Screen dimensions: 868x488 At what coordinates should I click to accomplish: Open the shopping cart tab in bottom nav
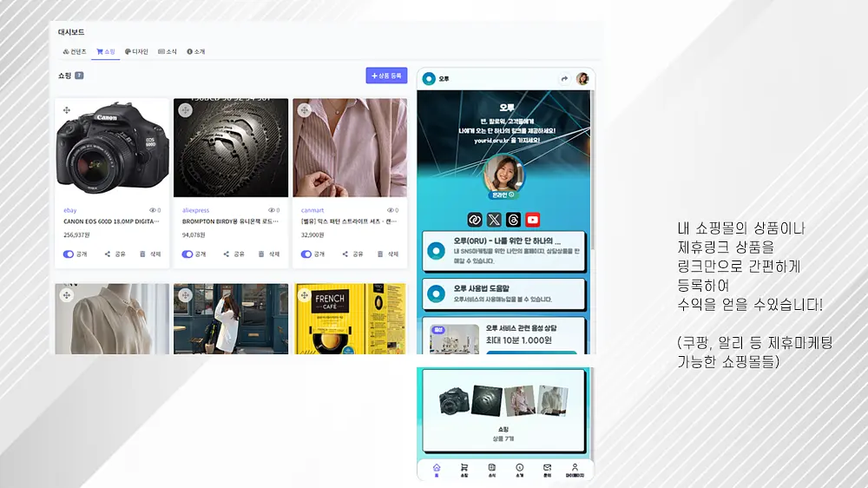464,471
